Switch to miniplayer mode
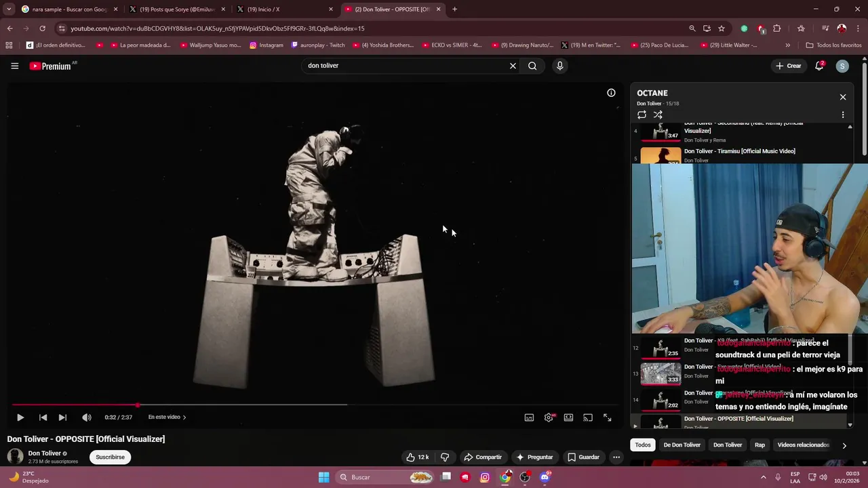This screenshot has height=488, width=868. click(x=568, y=418)
